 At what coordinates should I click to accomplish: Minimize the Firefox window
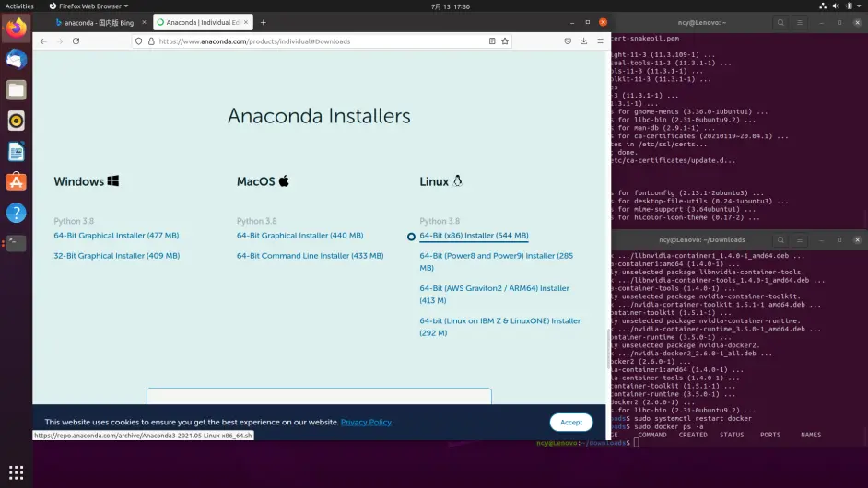pos(572,23)
